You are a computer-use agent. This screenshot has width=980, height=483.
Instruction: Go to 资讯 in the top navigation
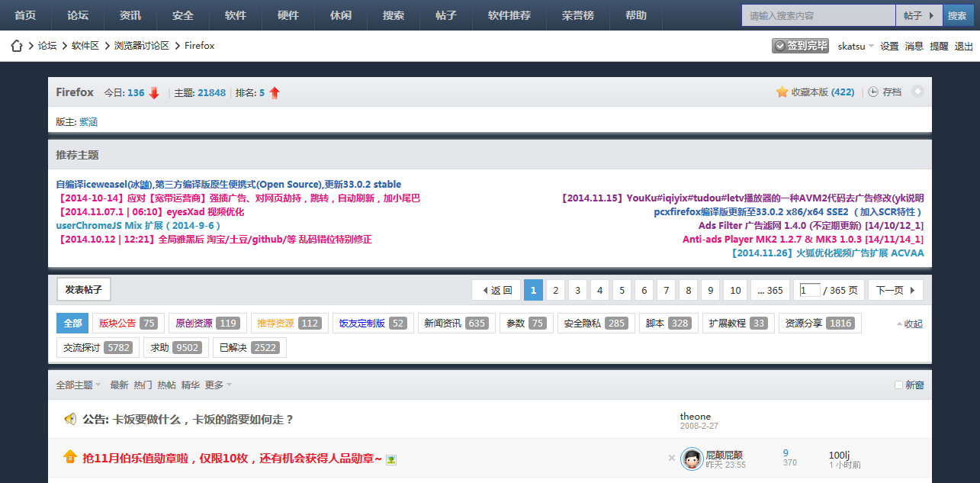click(x=130, y=15)
